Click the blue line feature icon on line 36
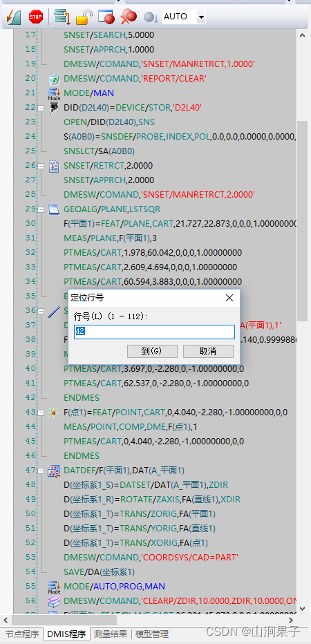 [x=54, y=312]
